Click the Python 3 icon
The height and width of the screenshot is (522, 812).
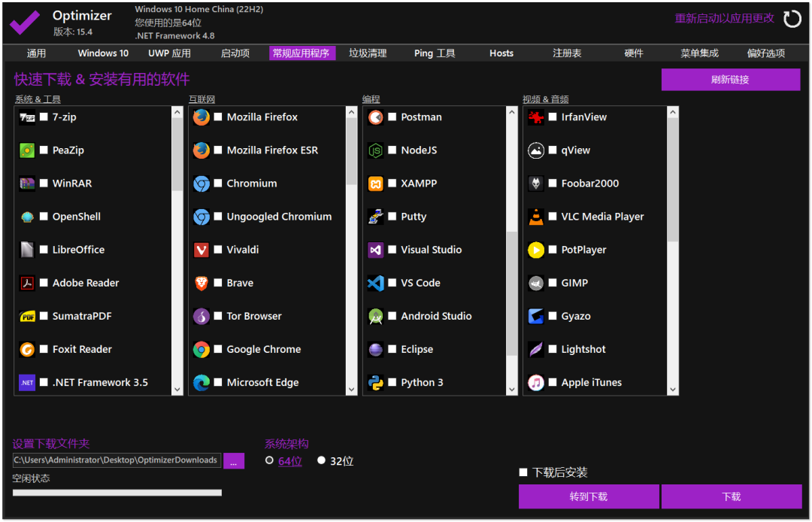pyautogui.click(x=375, y=383)
